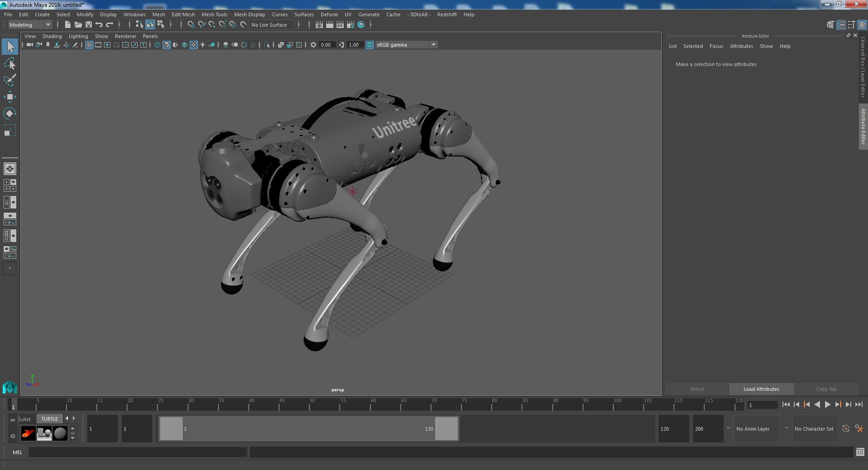Open the Render View window

[x=319, y=25]
